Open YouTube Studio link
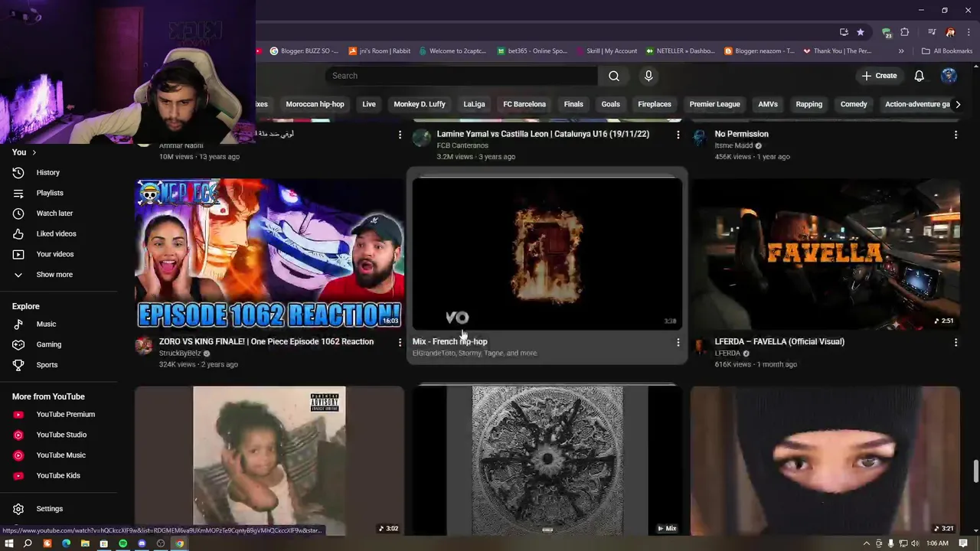Screen dimensions: 980x551 coord(58,435)
